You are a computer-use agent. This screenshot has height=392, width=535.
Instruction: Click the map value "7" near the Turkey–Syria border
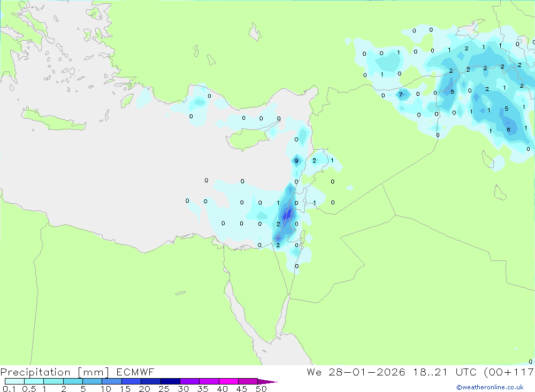click(401, 95)
